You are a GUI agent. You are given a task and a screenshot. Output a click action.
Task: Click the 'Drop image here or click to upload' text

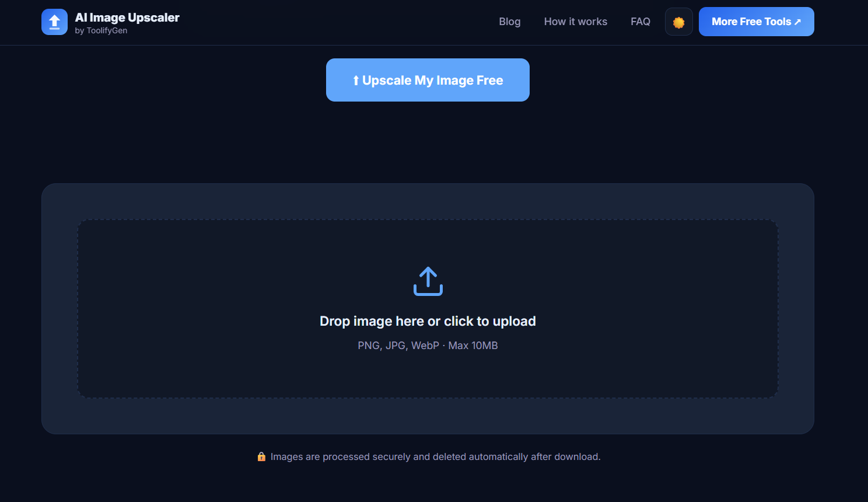(x=428, y=321)
